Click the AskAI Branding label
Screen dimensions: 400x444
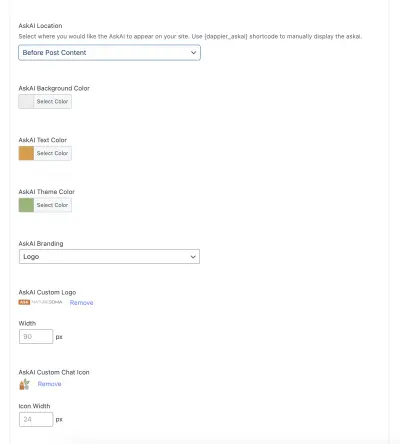pyautogui.click(x=41, y=244)
